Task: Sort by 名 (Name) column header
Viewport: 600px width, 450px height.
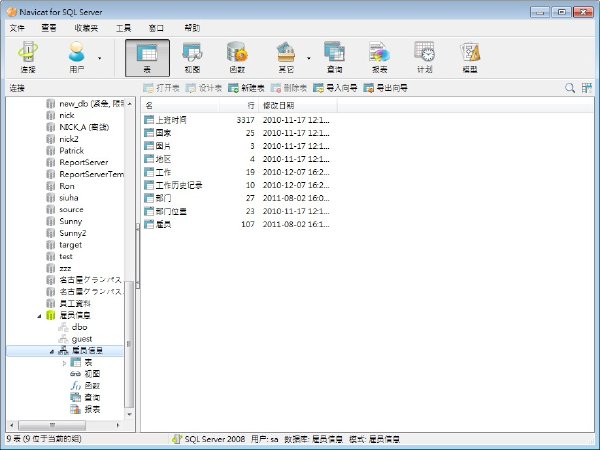Action: tap(180, 105)
